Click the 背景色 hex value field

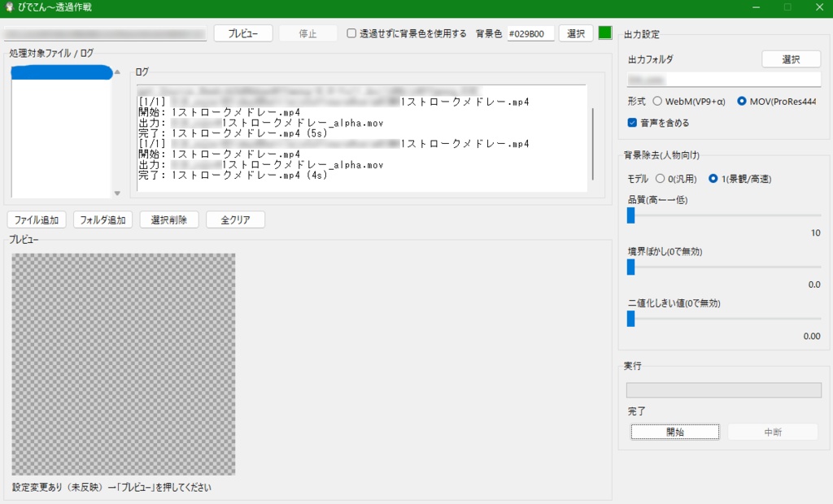[530, 33]
